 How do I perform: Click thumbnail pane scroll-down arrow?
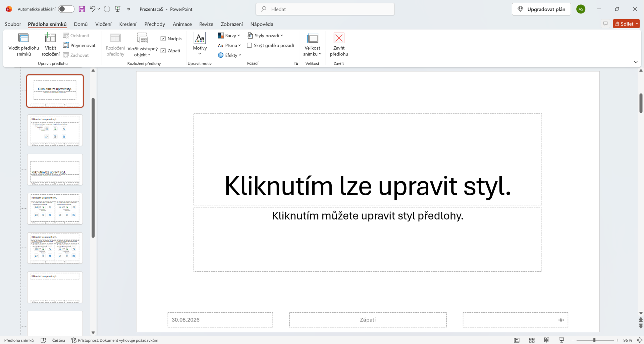click(93, 333)
